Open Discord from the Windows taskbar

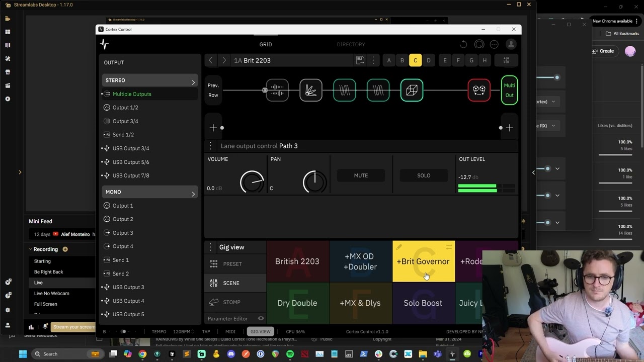click(231, 354)
